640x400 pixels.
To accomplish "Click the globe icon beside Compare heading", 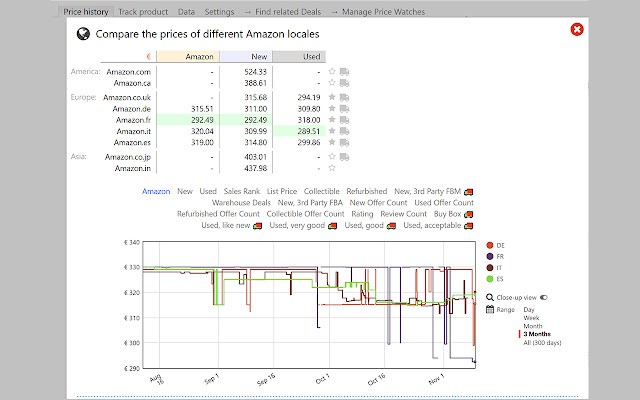I will tap(83, 33).
